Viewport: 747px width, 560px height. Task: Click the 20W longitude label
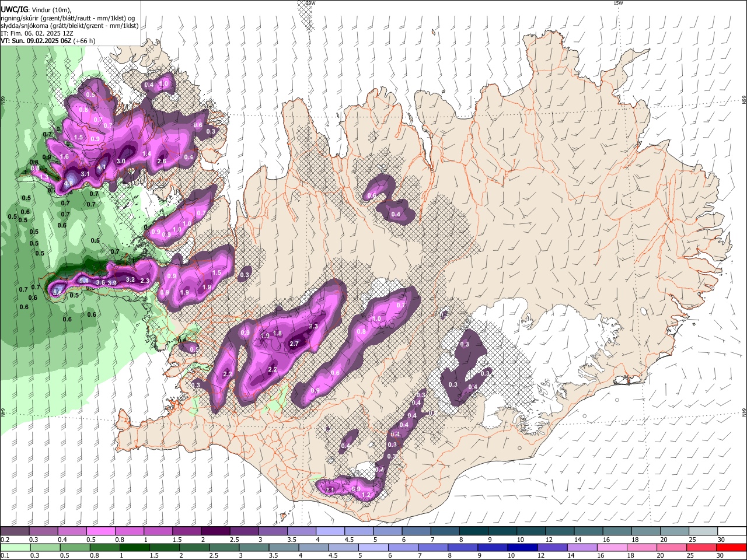[x=310, y=3]
